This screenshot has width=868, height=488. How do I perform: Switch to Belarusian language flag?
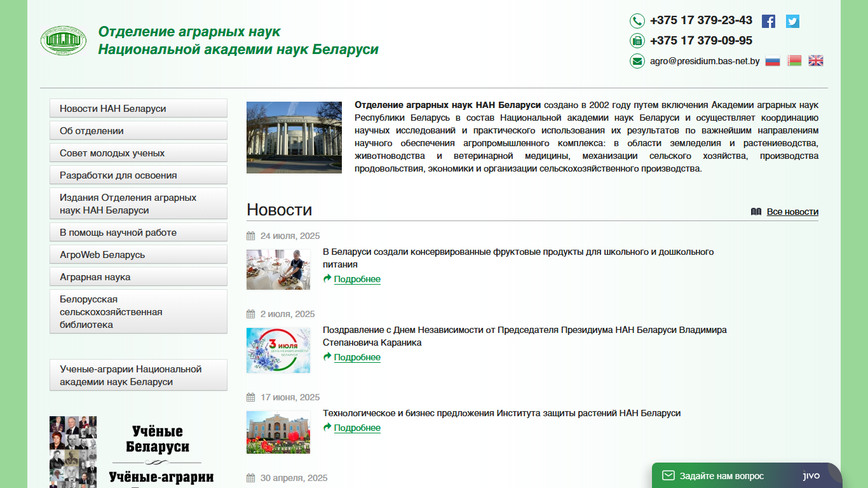794,61
